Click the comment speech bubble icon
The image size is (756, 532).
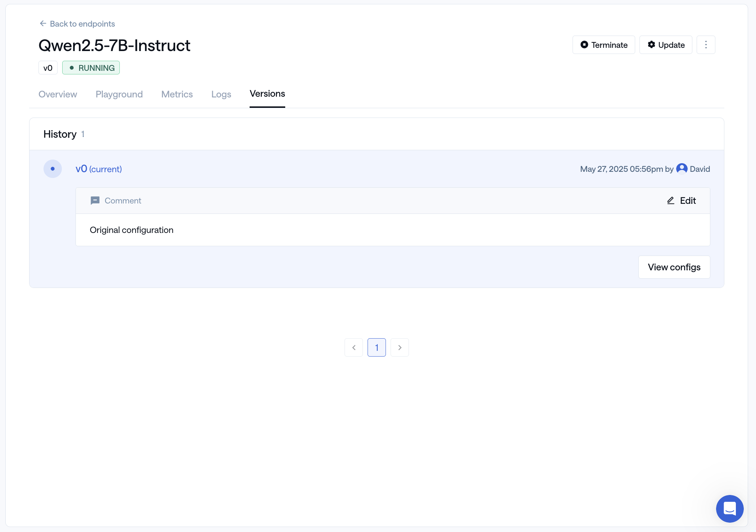coord(95,200)
